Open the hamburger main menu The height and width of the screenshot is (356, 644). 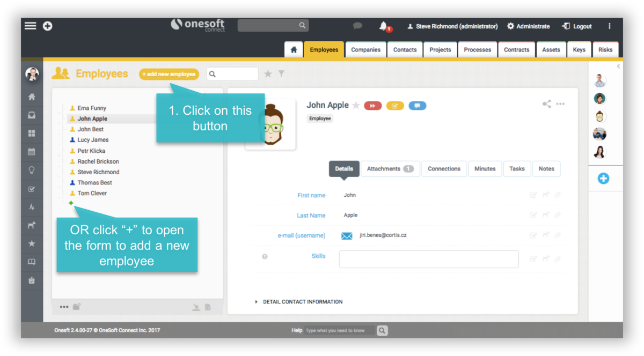pos(31,26)
